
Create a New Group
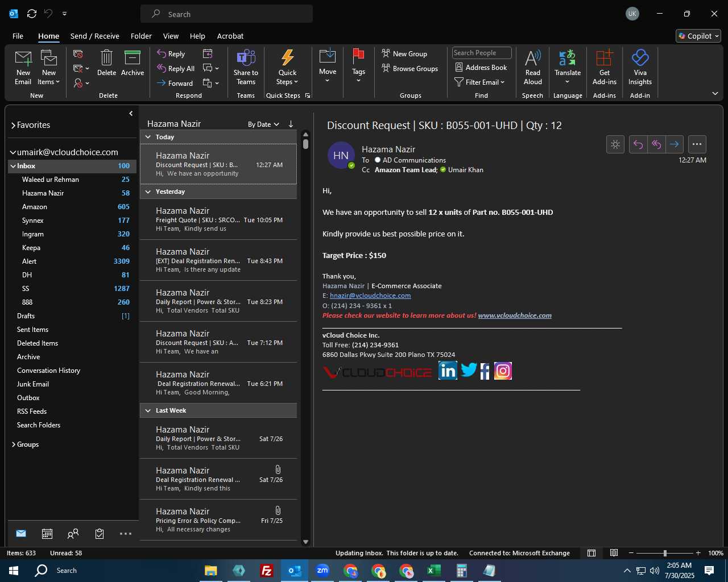[x=404, y=54]
